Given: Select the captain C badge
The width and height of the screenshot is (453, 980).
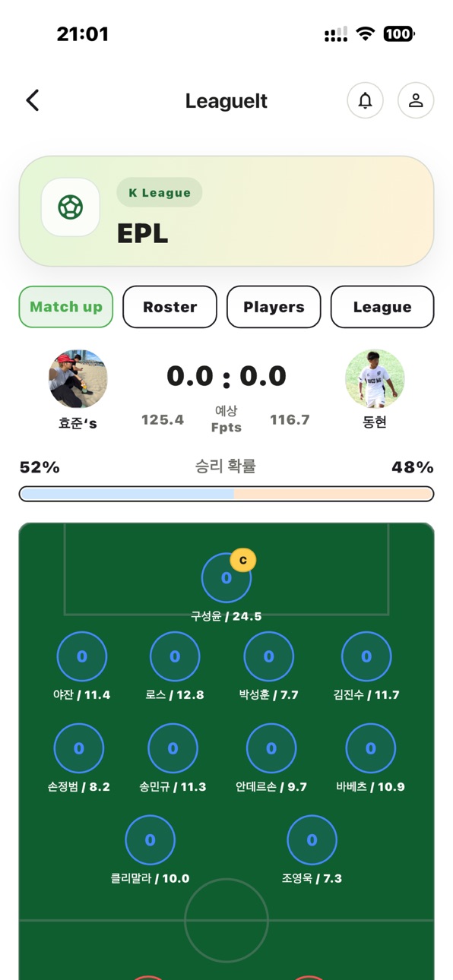Looking at the screenshot, I should pos(243,561).
